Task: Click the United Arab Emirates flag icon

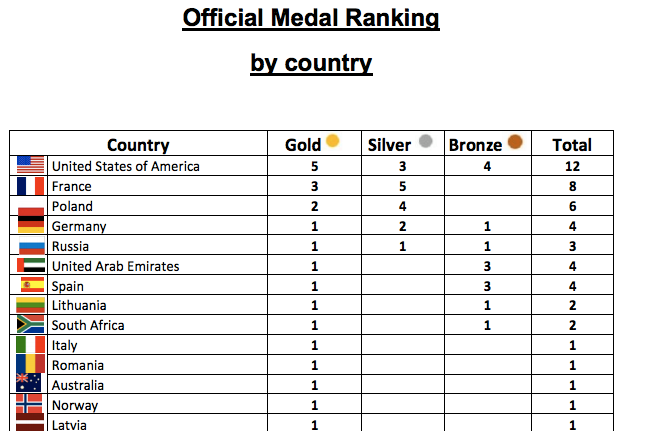Action: [30, 266]
